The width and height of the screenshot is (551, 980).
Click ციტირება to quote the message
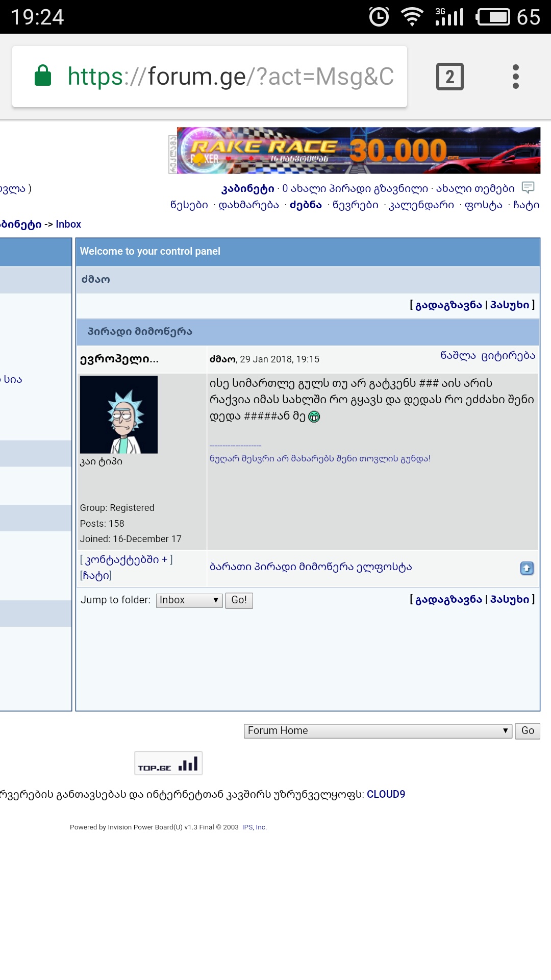(508, 356)
